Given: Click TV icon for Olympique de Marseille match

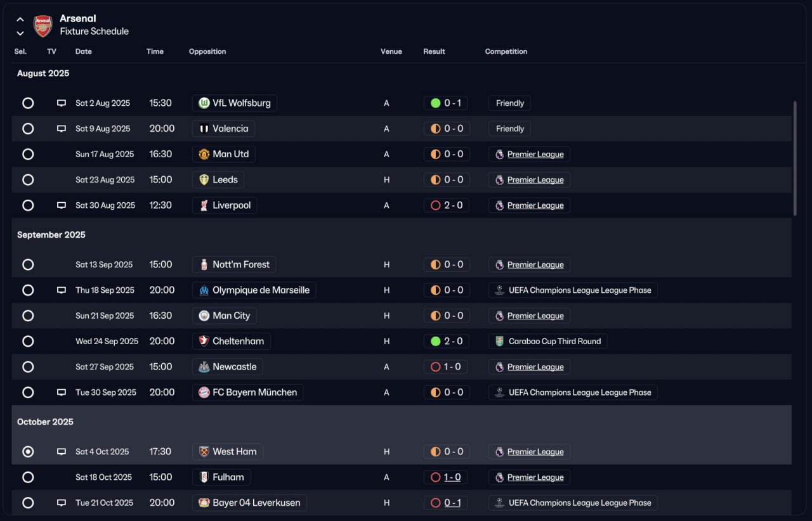Looking at the screenshot, I should [62, 290].
